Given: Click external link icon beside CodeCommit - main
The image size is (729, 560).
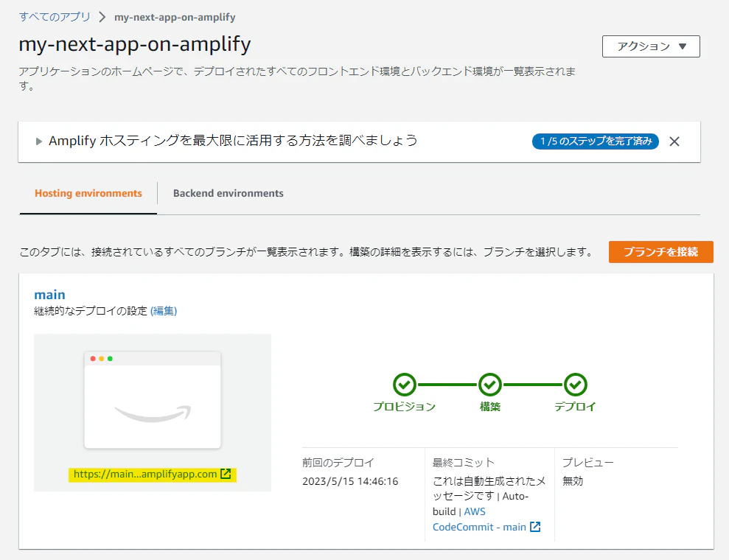Looking at the screenshot, I should (x=535, y=527).
